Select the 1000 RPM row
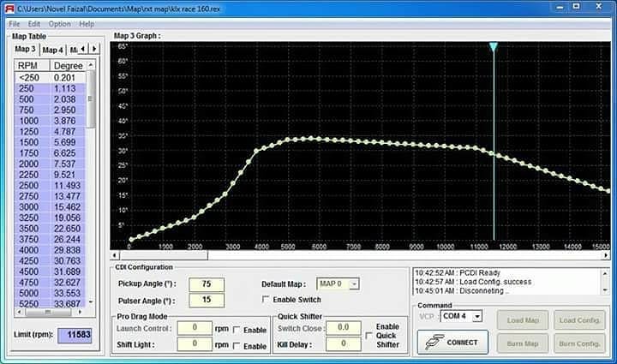The image size is (617, 364). point(50,121)
